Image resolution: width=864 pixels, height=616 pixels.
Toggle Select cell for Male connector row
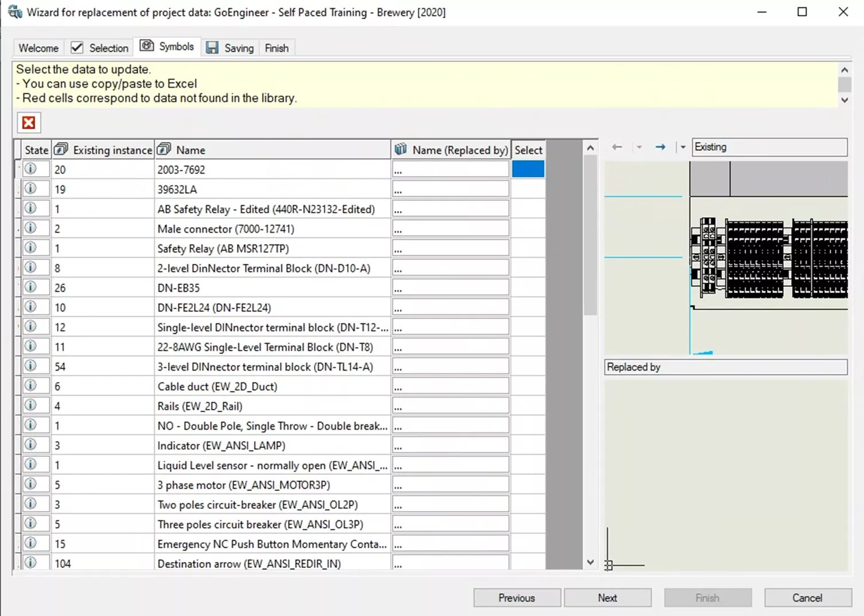point(528,229)
